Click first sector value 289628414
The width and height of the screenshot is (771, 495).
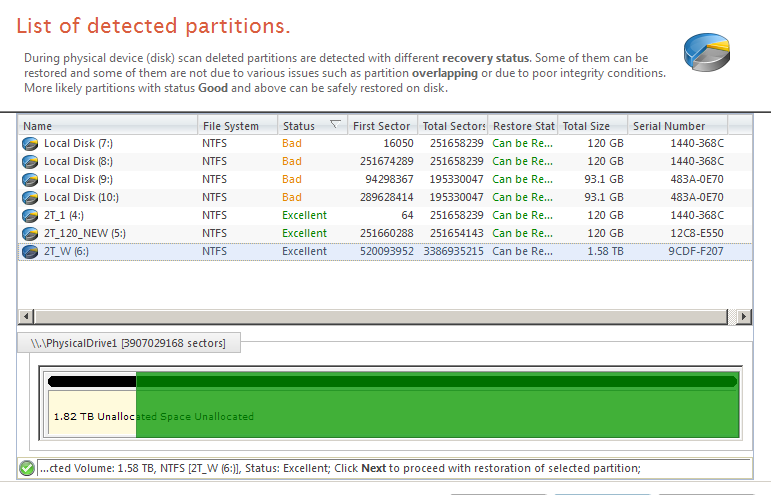tap(386, 198)
